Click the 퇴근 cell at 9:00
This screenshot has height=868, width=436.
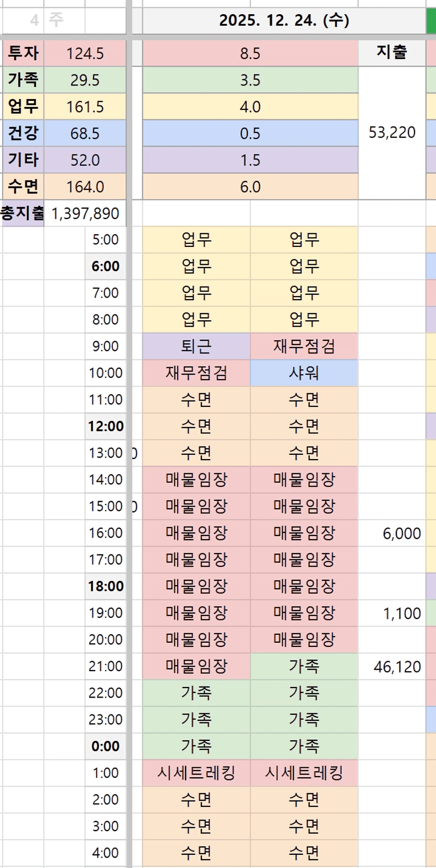tap(196, 346)
